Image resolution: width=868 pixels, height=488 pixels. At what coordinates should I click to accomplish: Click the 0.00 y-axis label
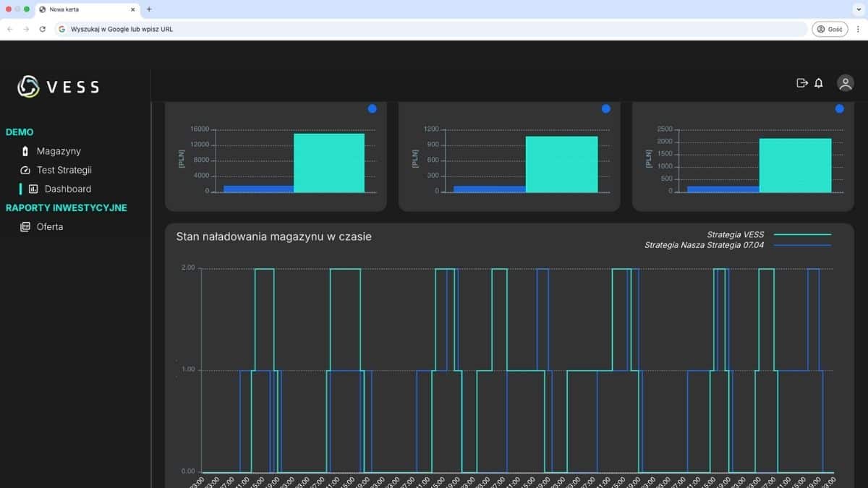pyautogui.click(x=188, y=471)
